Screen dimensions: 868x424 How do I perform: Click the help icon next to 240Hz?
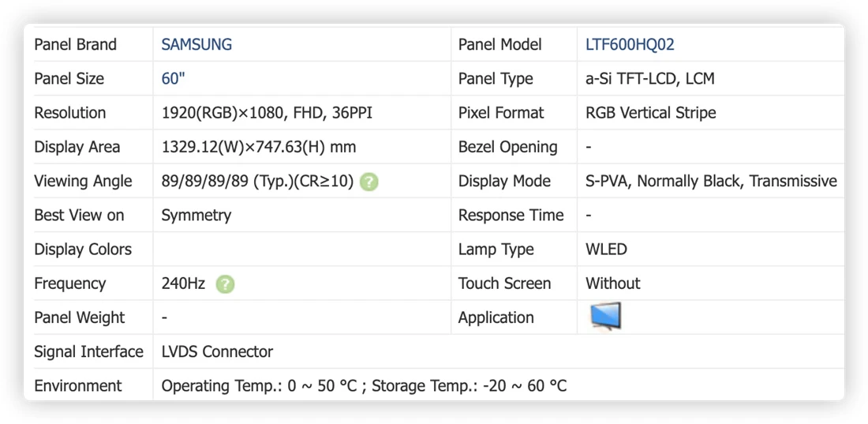(x=226, y=284)
